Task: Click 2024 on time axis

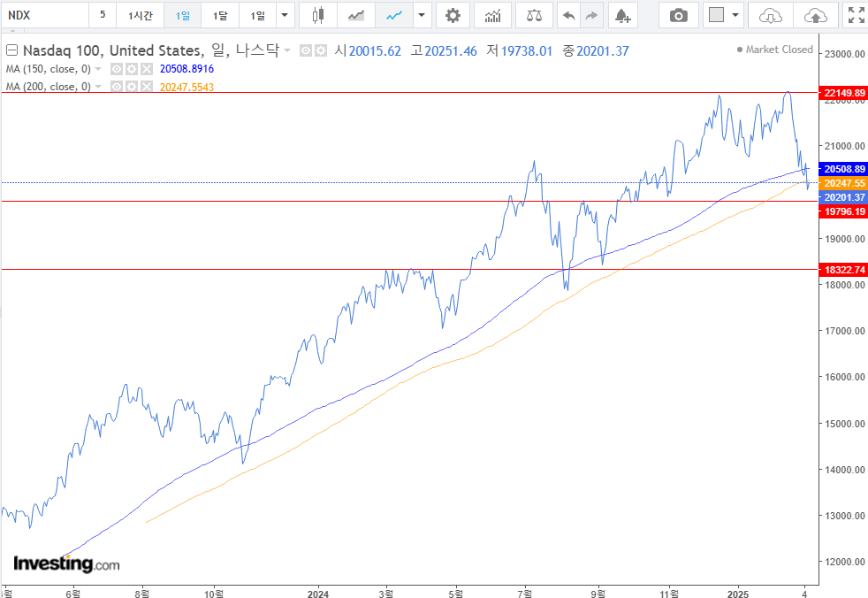Action: [x=317, y=594]
